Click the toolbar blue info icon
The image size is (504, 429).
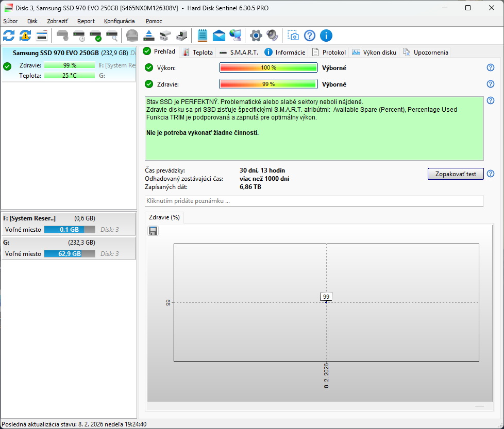tap(326, 36)
